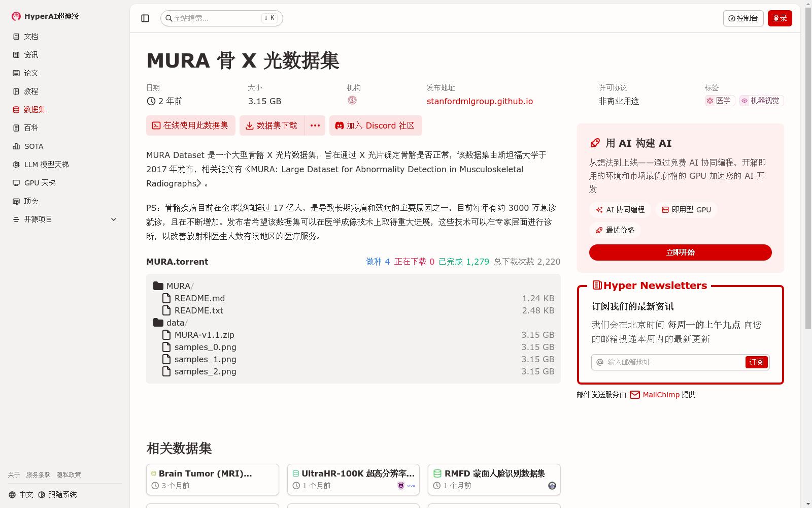Screen dimensions: 812x508
Task: Open the three-dots more options dropdown
Action: [x=315, y=125]
